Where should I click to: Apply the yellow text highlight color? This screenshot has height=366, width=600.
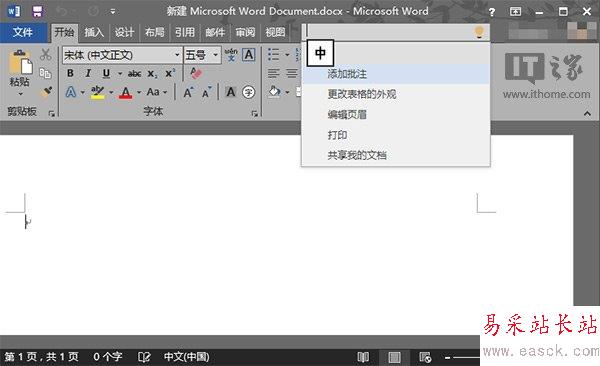coord(98,92)
